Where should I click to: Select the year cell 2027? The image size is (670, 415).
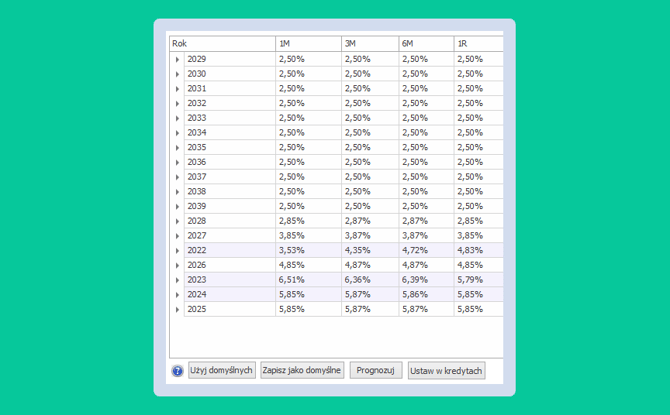coord(230,236)
